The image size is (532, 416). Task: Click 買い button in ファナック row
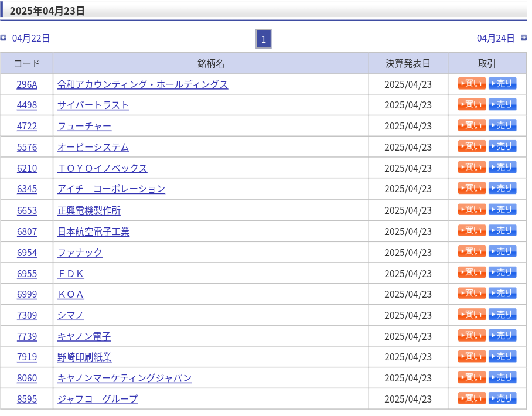(472, 252)
